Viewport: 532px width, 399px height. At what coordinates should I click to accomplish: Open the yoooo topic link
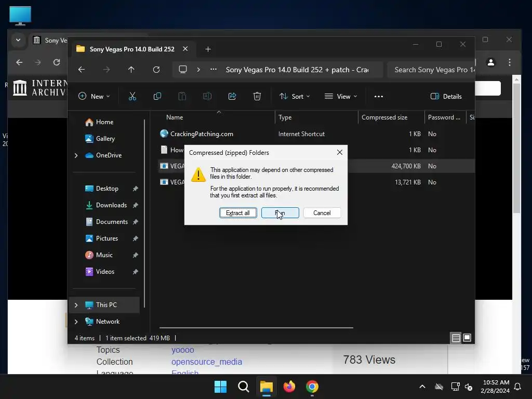(183, 350)
